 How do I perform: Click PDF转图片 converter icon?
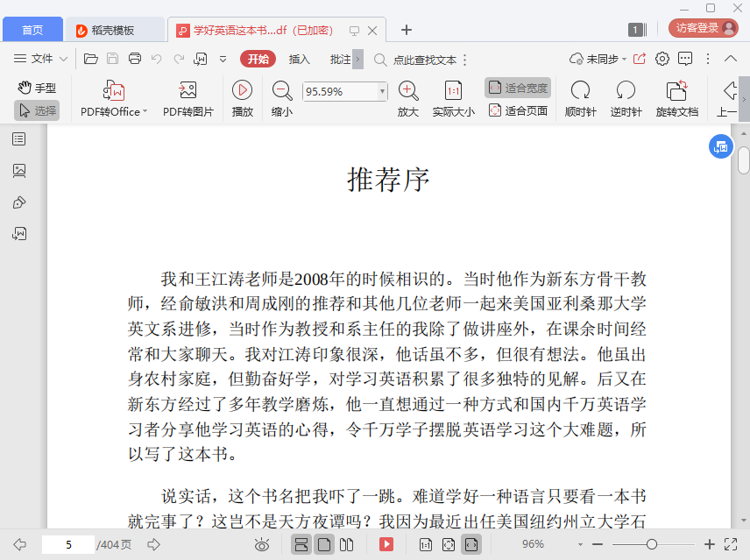click(x=188, y=99)
